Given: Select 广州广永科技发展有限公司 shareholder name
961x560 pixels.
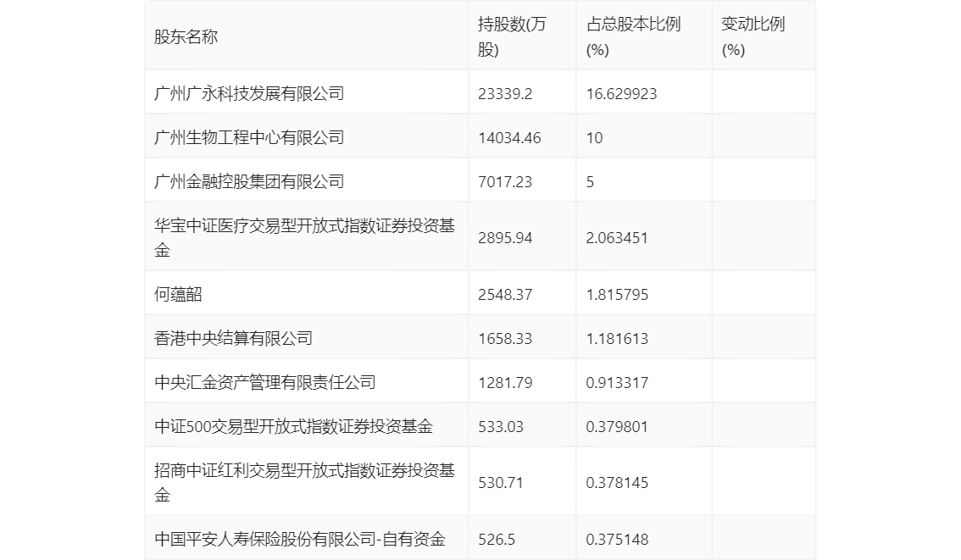Looking at the screenshot, I should point(249,94).
